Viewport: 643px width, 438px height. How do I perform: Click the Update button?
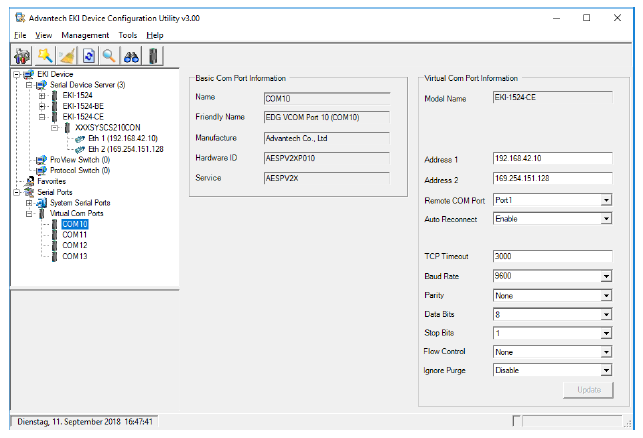pyautogui.click(x=588, y=390)
